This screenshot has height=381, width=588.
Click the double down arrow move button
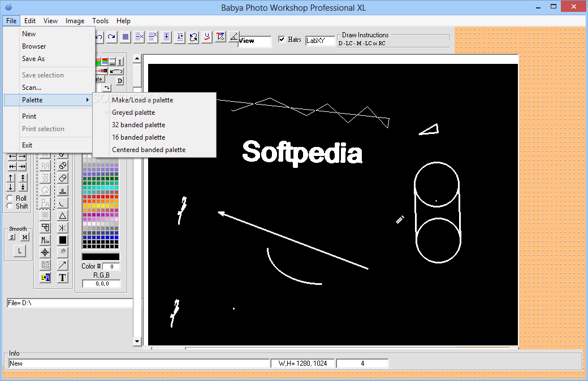[23, 187]
